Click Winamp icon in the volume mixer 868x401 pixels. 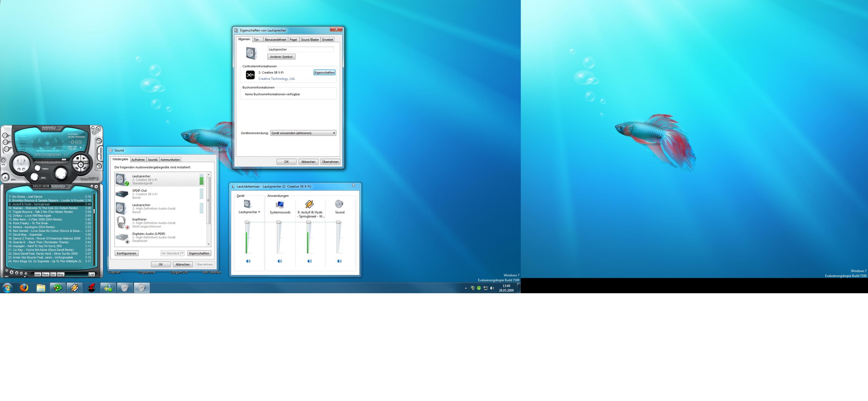[x=309, y=204]
